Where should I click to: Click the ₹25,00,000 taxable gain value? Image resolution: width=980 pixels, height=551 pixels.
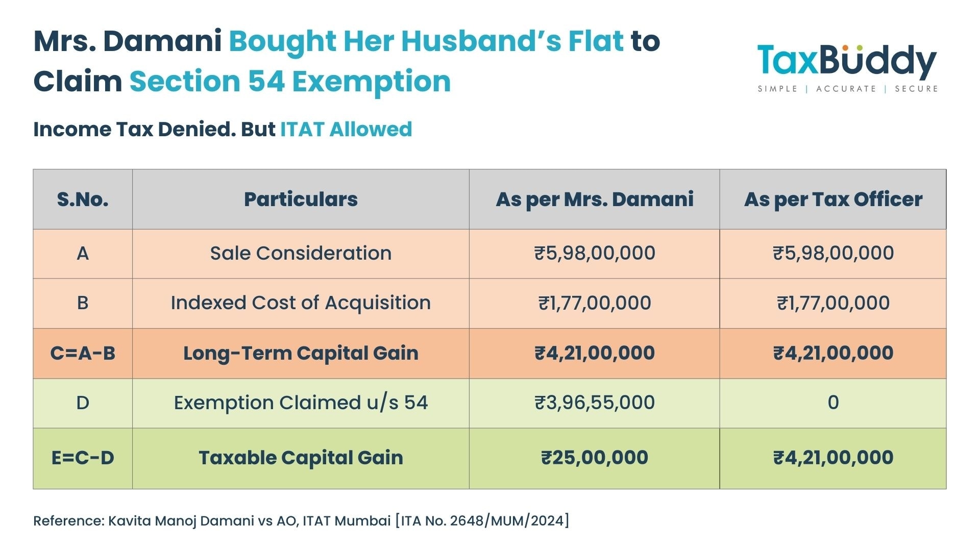click(x=595, y=458)
